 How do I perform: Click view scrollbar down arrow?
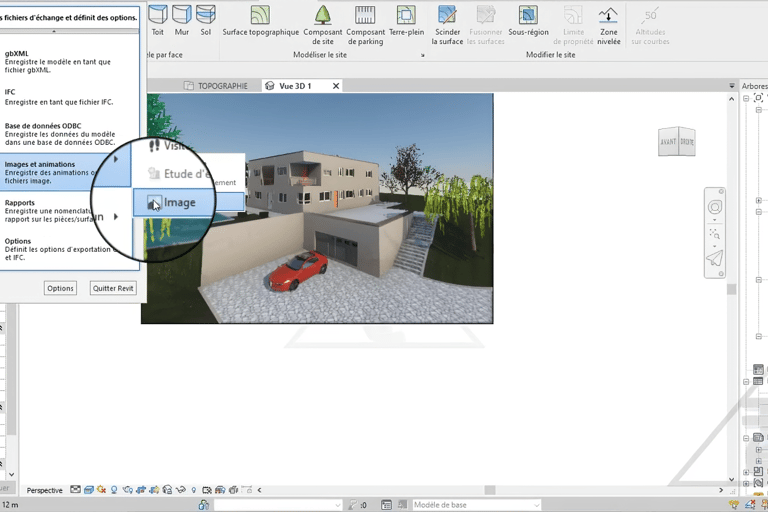coord(732,479)
